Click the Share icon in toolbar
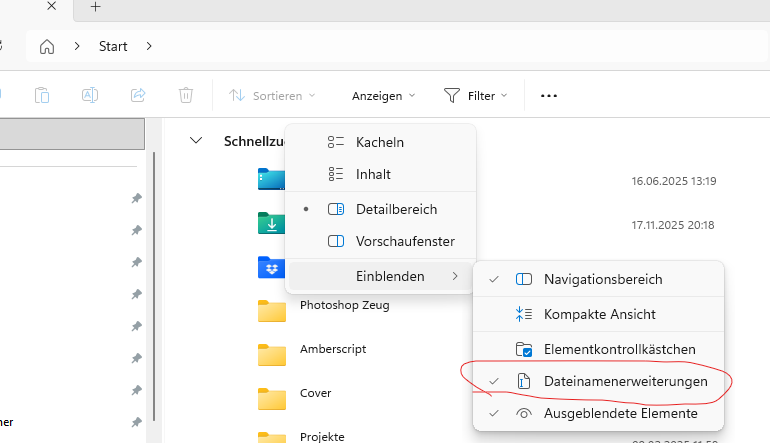The width and height of the screenshot is (770, 443). 138,96
